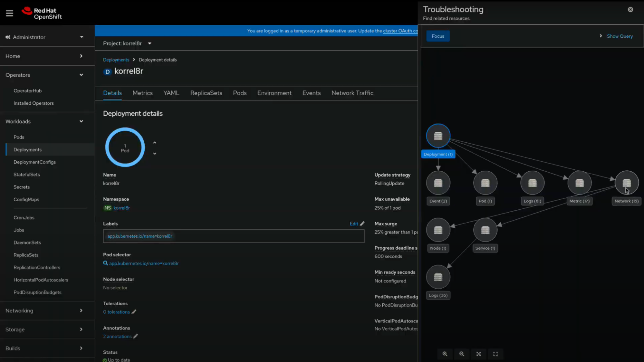Click the Service (1) node icon

[x=485, y=230]
